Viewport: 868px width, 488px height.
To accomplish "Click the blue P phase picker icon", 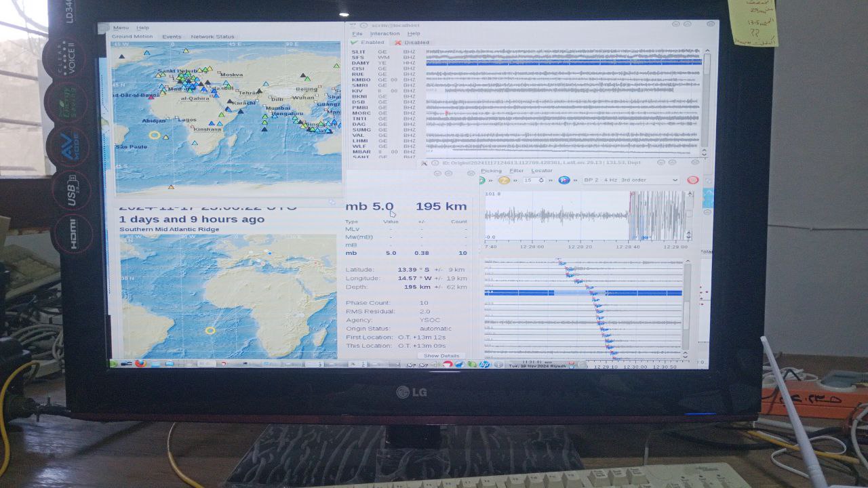I will [x=563, y=180].
